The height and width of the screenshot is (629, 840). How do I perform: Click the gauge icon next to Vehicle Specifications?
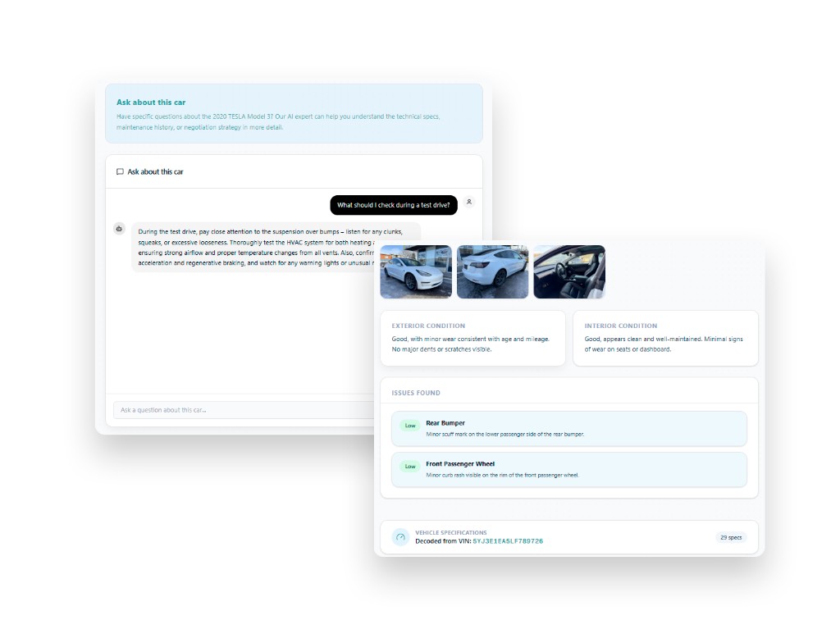point(400,537)
